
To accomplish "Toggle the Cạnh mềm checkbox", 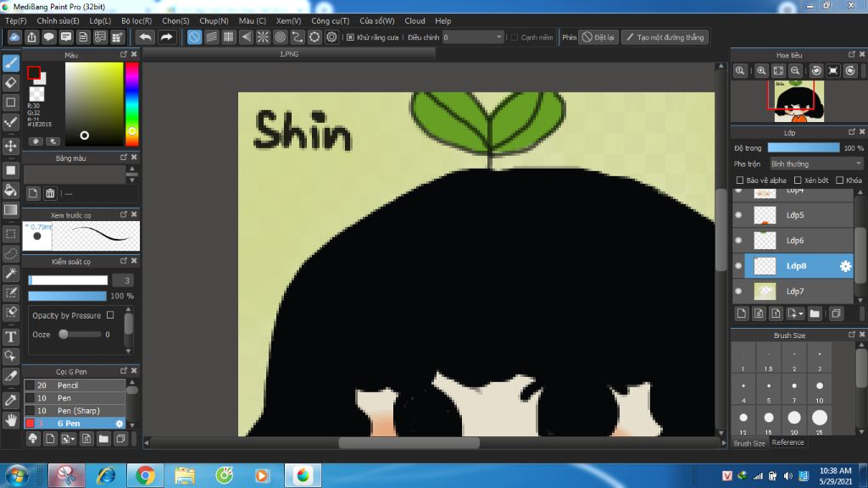I will [515, 37].
